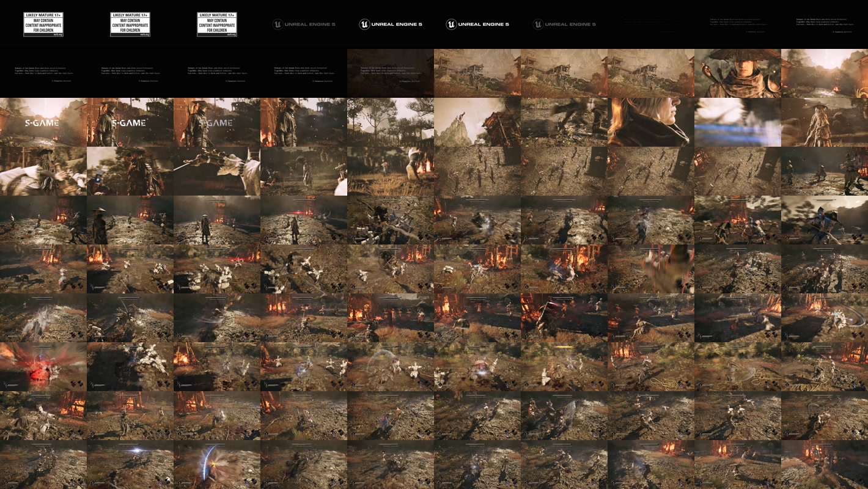
Task: Select the quote text fading into landscape frame
Action: coord(391,73)
